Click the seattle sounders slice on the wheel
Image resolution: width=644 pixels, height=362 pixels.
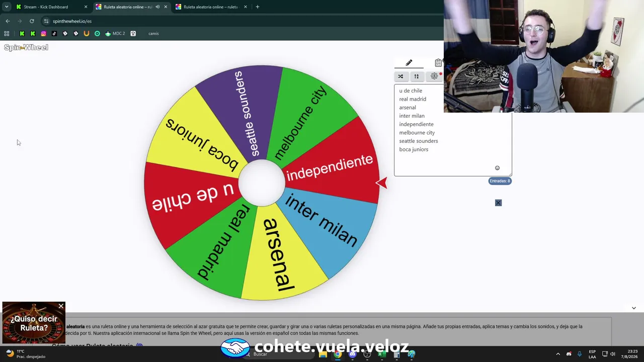coord(247,113)
